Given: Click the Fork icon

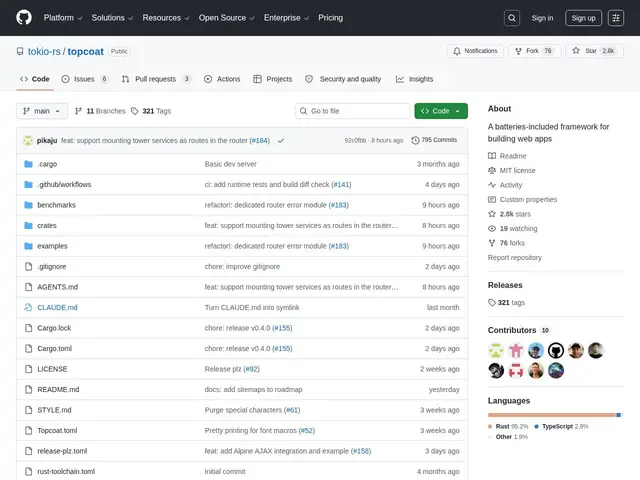Looking at the screenshot, I should click(x=518, y=51).
